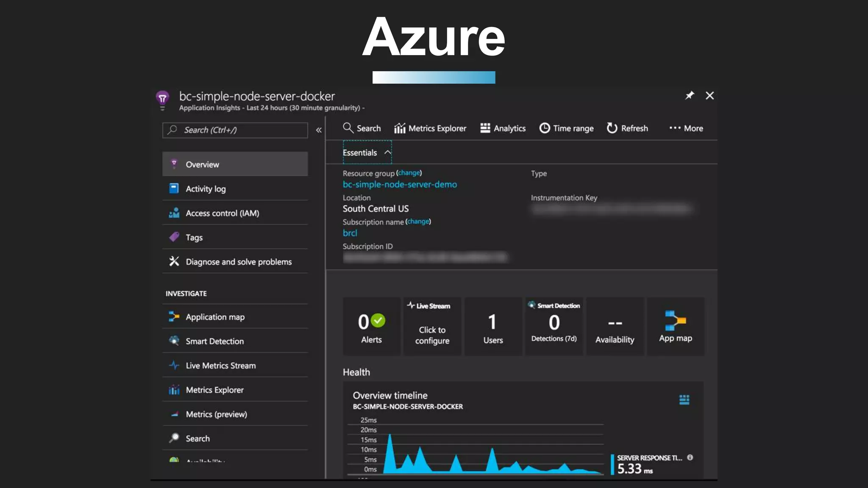Open the App map tile

tap(675, 327)
